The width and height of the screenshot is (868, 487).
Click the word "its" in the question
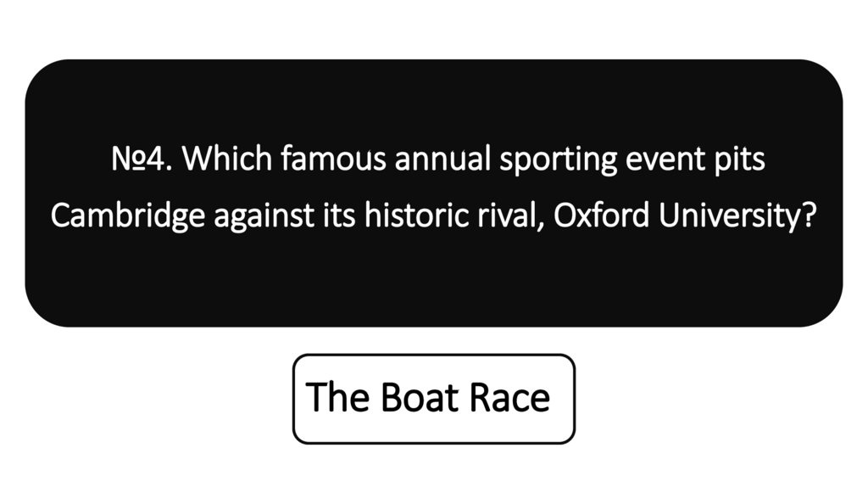[342, 216]
